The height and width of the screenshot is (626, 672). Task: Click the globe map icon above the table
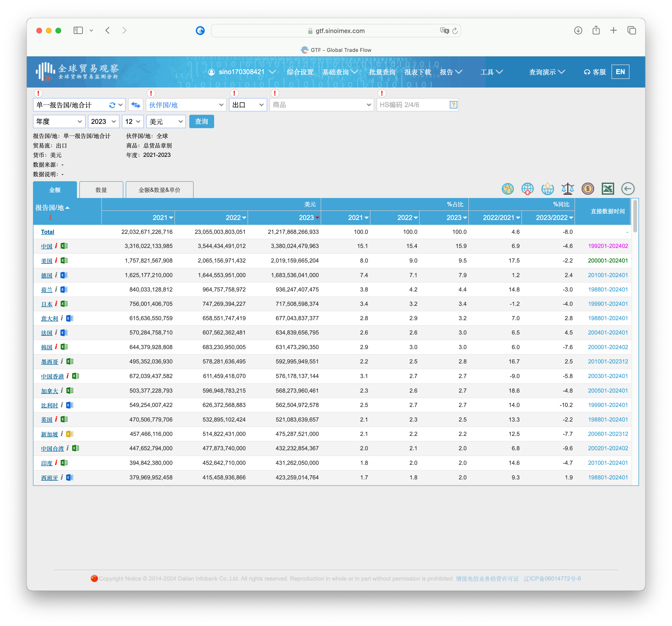point(507,189)
